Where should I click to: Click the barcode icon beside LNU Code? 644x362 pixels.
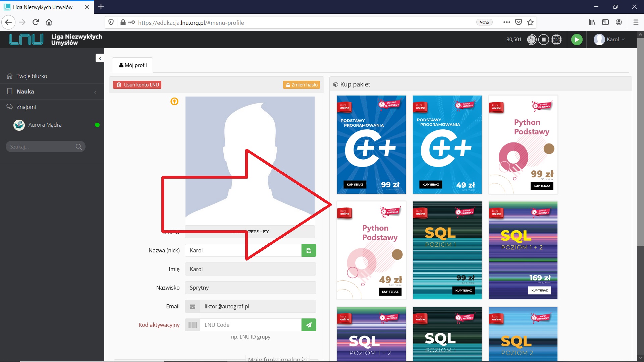click(x=193, y=325)
